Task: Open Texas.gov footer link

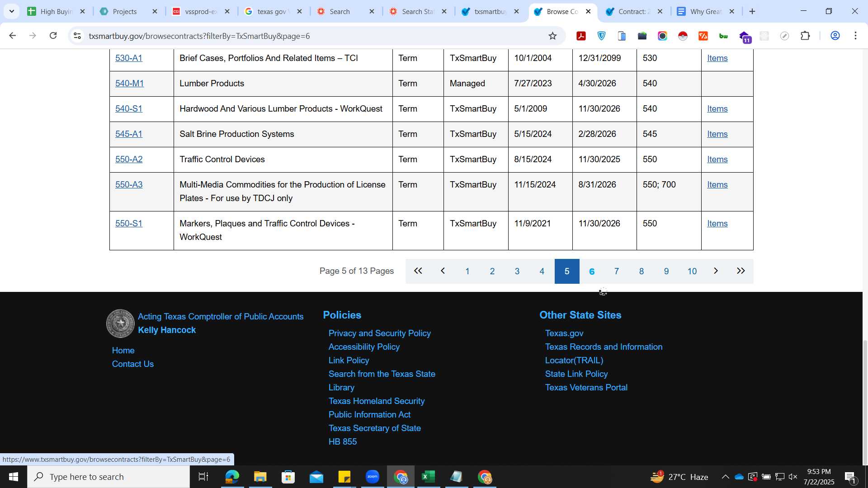Action: (x=564, y=333)
